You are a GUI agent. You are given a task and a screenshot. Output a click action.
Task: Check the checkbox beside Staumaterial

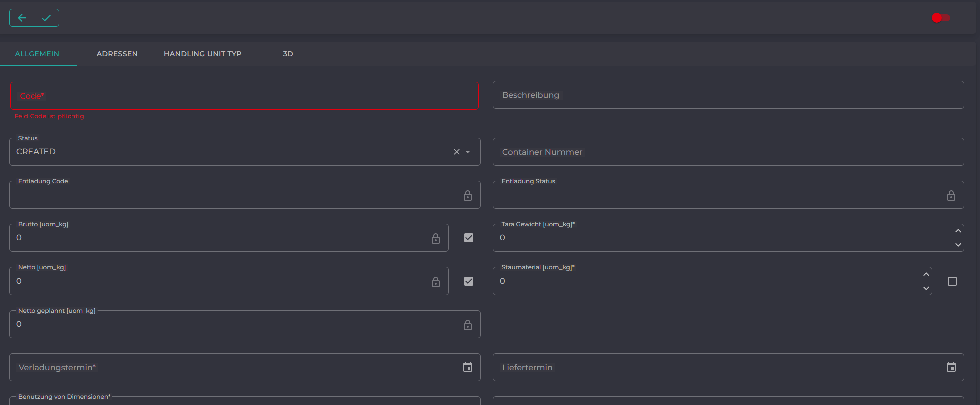point(952,281)
